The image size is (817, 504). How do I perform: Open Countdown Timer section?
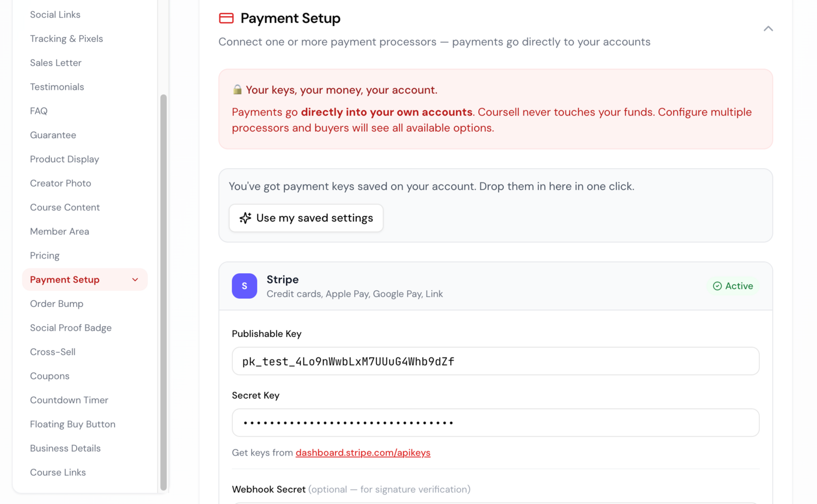click(69, 400)
